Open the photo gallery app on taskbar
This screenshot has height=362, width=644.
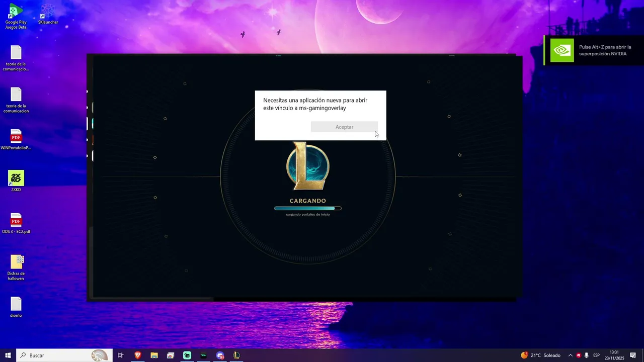coord(171,355)
